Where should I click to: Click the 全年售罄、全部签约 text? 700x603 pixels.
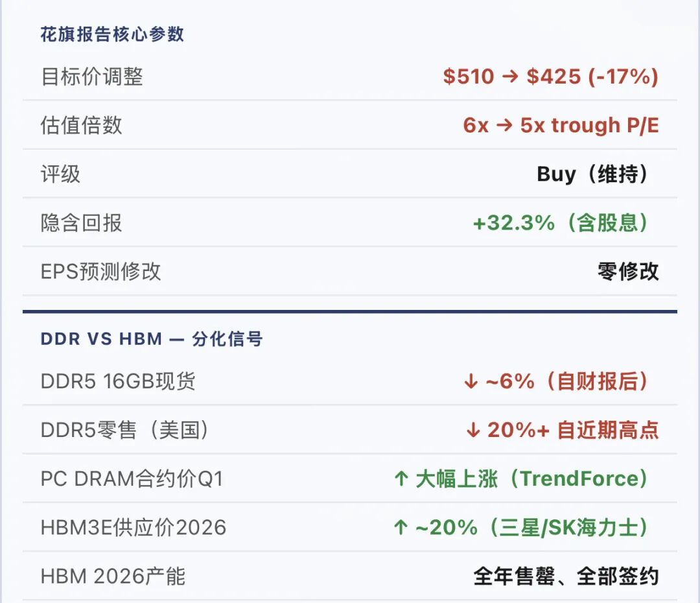(x=566, y=576)
